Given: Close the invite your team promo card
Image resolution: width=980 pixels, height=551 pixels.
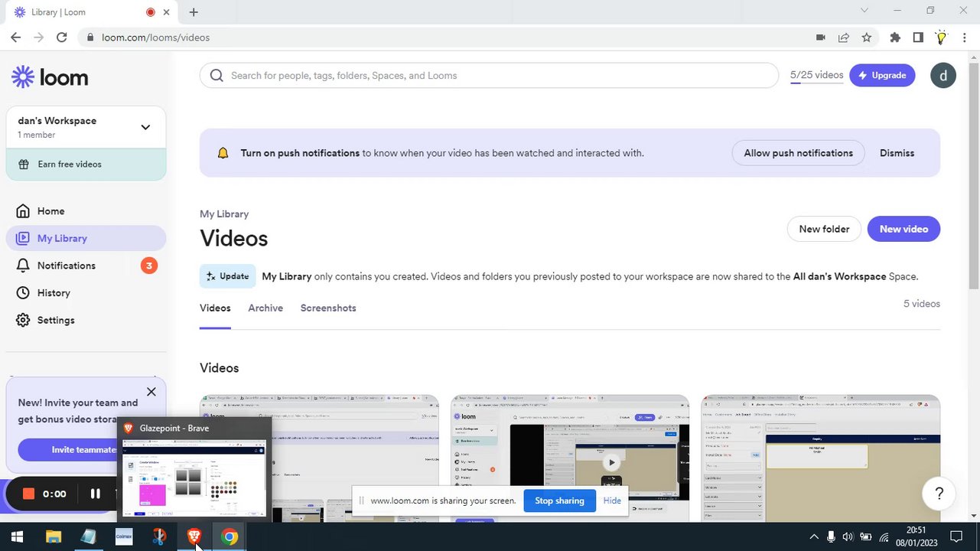Looking at the screenshot, I should (x=151, y=392).
